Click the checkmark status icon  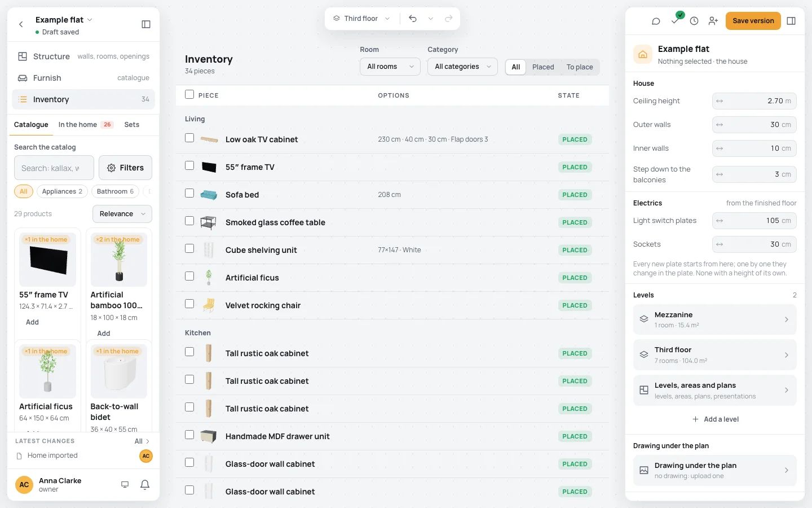(x=675, y=21)
